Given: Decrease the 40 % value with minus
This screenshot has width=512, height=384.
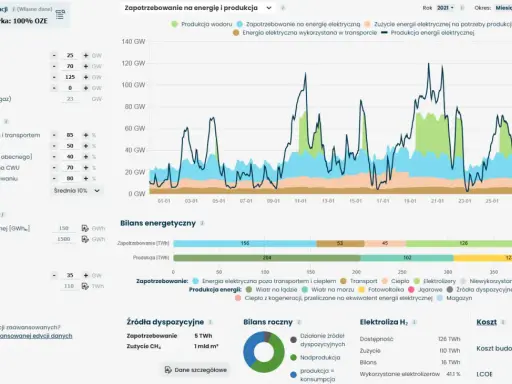Looking at the screenshot, I should point(54,157).
